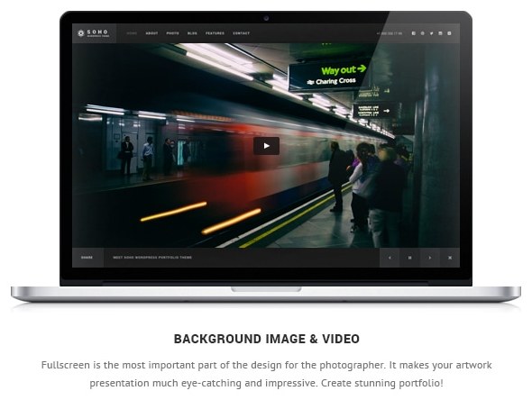Open the Twitter bird icon in header
This screenshot has width=532, height=400.
[x=431, y=33]
